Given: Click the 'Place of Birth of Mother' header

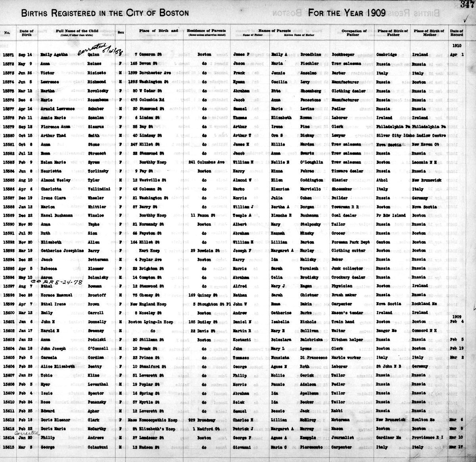Looking at the screenshot, I should (429, 33).
